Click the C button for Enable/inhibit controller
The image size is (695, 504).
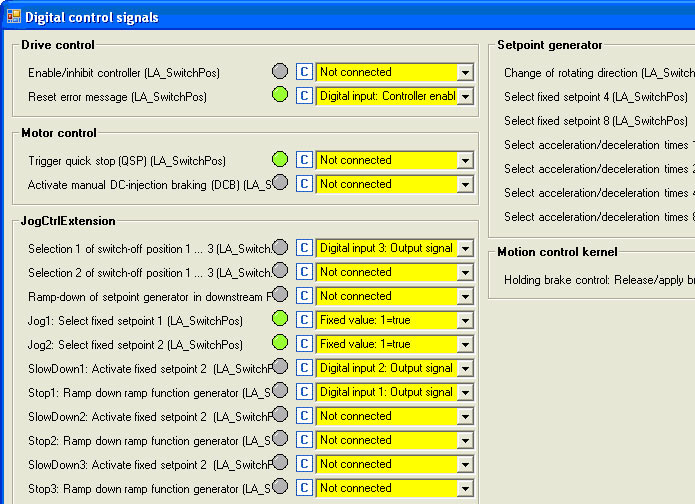pyautogui.click(x=304, y=72)
